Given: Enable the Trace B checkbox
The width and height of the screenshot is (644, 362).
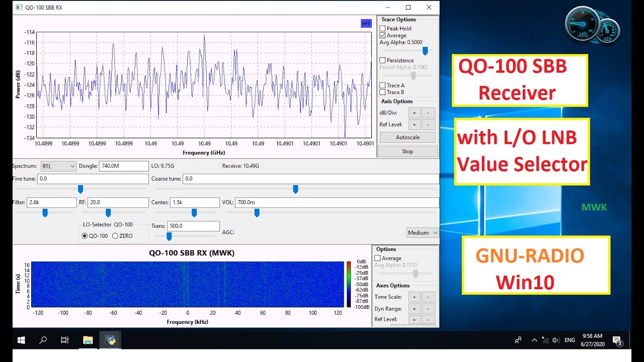Looking at the screenshot, I should coord(382,92).
